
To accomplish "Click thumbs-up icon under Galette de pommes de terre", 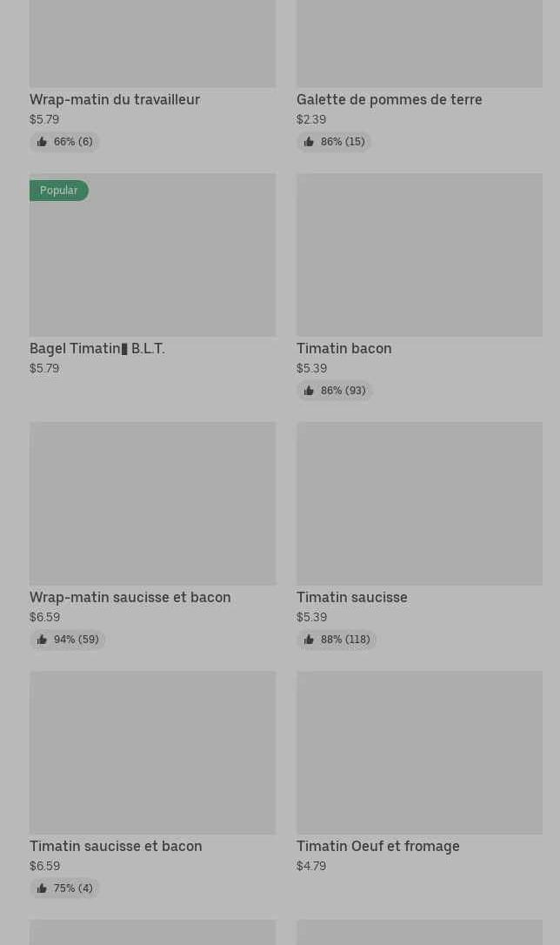I will point(309,142).
